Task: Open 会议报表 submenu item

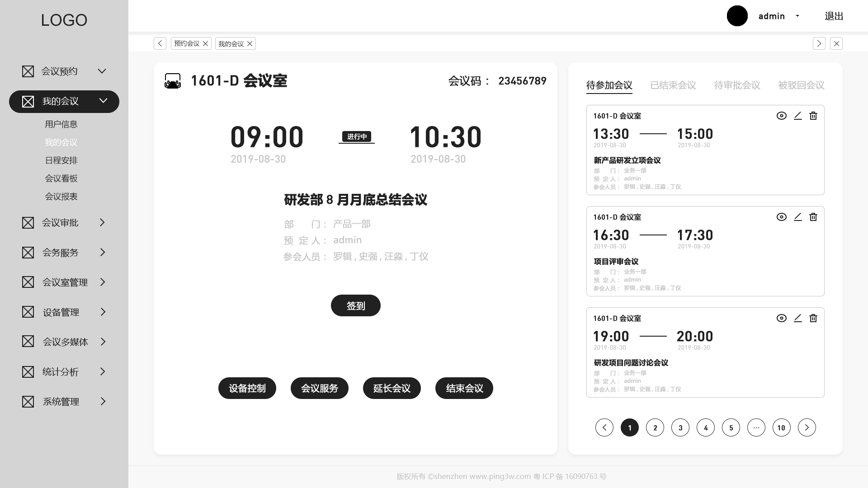Action: click(x=61, y=197)
